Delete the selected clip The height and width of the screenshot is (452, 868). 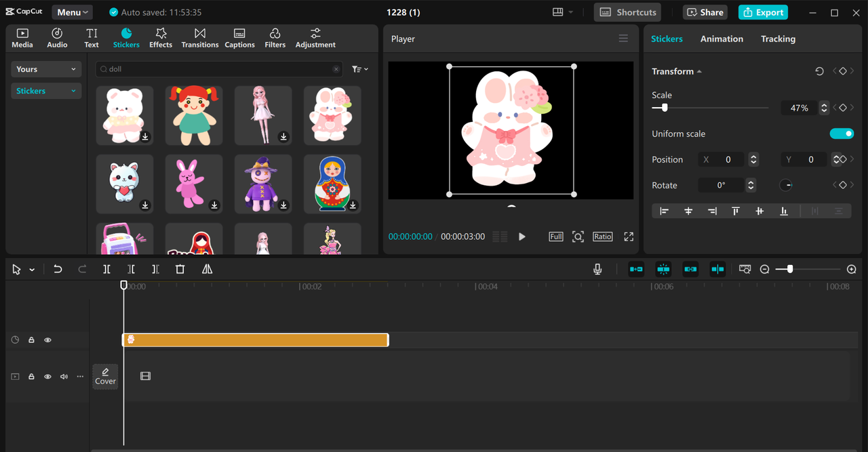[180, 269]
